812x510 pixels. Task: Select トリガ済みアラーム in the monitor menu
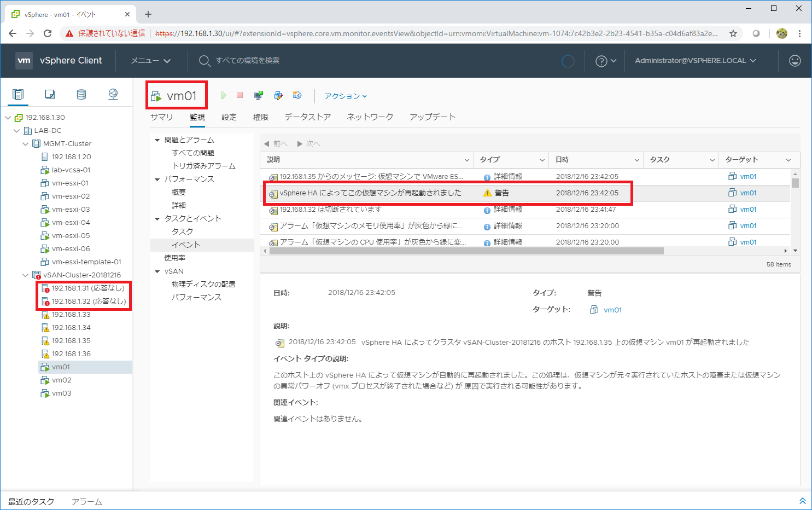click(x=204, y=166)
